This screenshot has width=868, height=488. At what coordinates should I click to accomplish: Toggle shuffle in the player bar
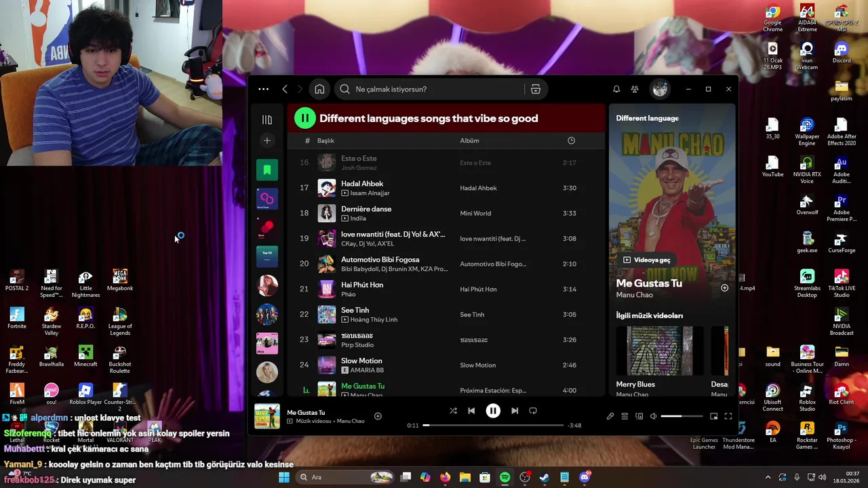coord(453,411)
